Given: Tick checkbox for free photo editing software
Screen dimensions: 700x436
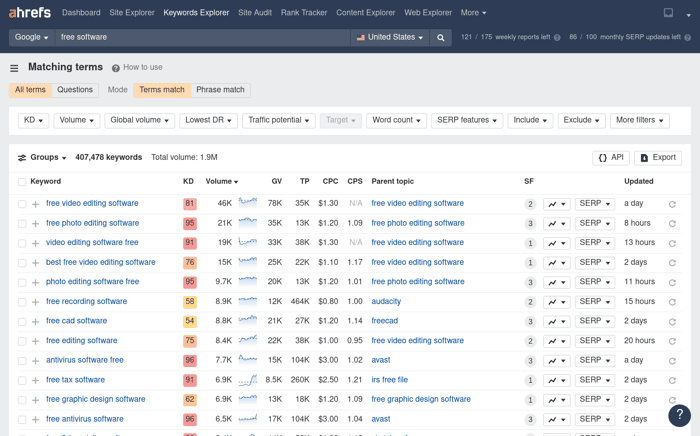Looking at the screenshot, I should tap(22, 224).
